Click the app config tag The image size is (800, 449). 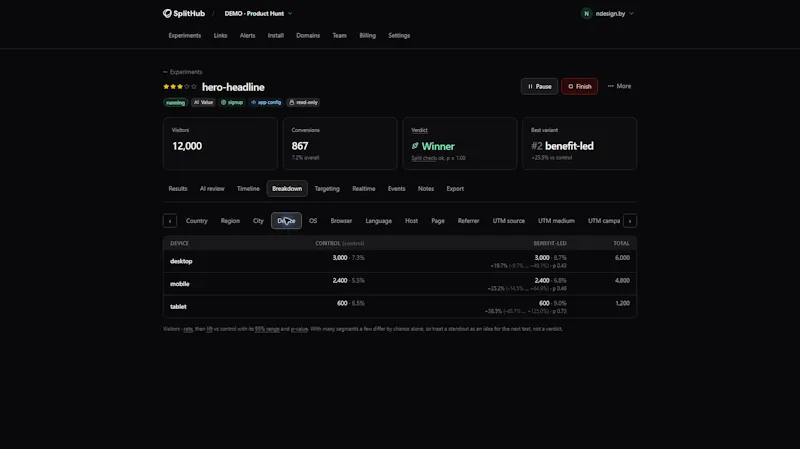click(266, 103)
